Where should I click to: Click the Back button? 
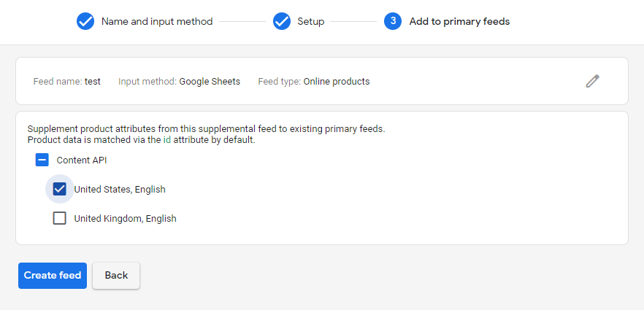[116, 276]
